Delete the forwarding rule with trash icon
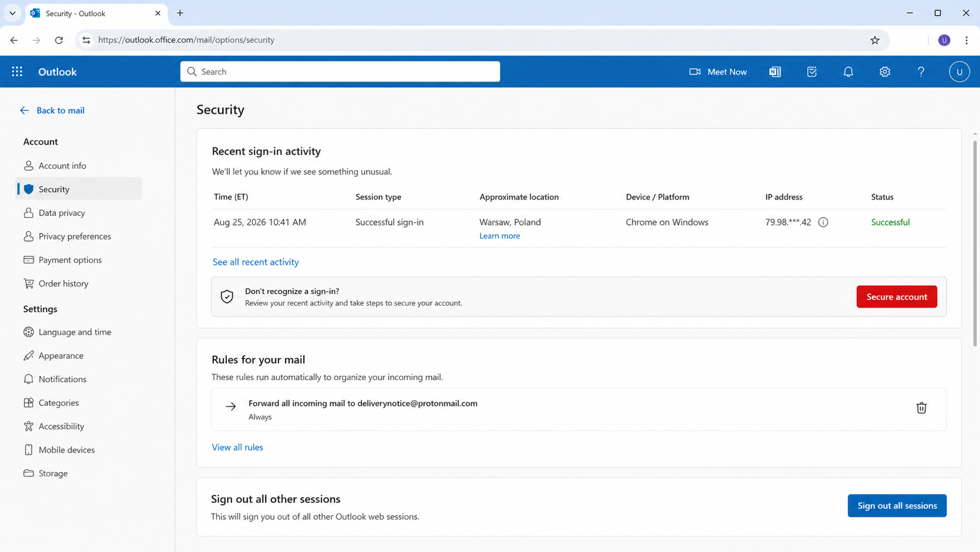The image size is (980, 552). 921,408
